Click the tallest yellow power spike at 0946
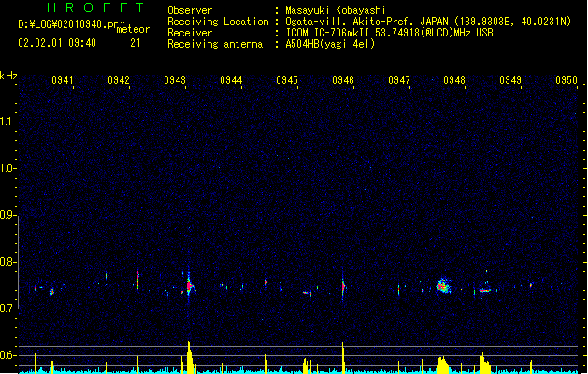The width and height of the screenshot is (588, 374). click(343, 357)
